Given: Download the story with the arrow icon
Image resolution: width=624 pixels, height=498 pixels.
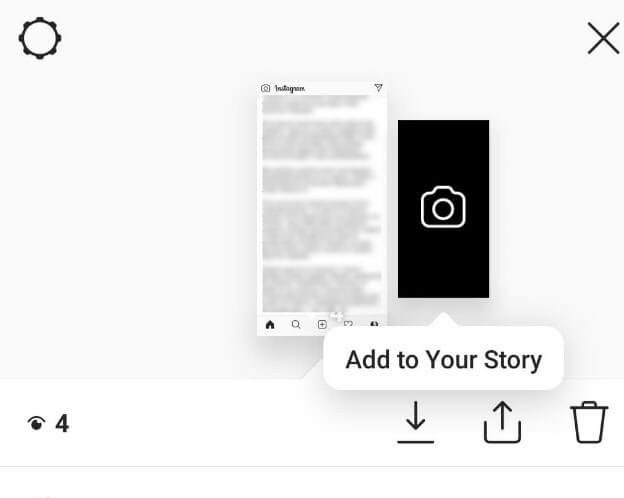Looking at the screenshot, I should coord(415,422).
